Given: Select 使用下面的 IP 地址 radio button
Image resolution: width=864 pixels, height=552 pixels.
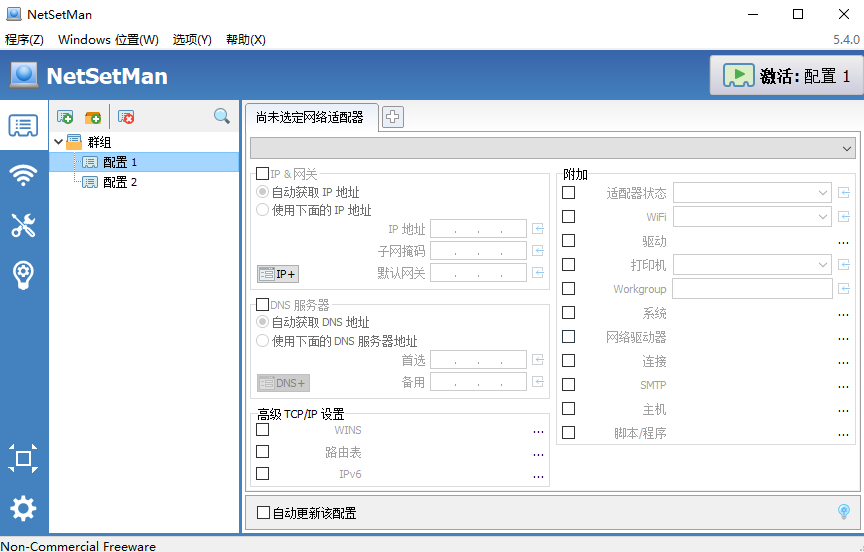Looking at the screenshot, I should (263, 210).
